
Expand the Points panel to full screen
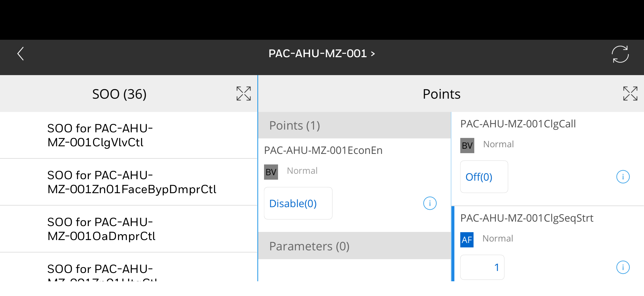tap(630, 94)
